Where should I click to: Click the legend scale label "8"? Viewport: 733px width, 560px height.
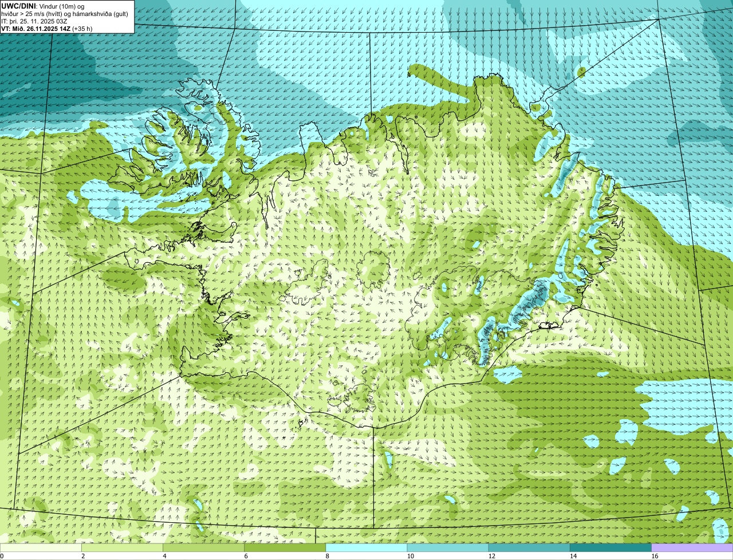[327, 556]
